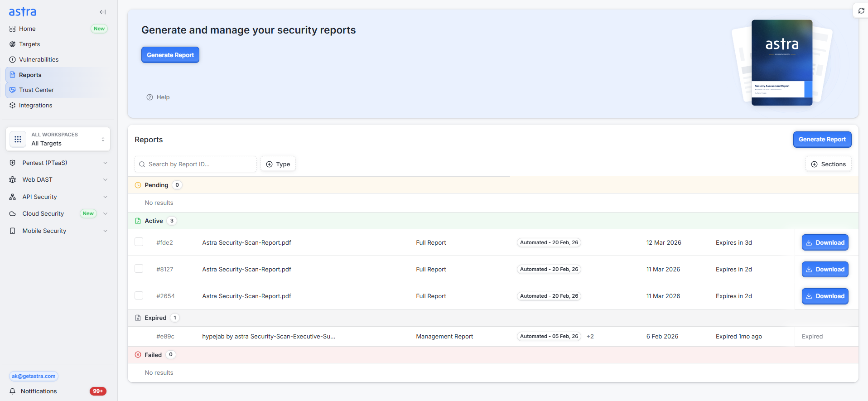
Task: Open Integrations from sidebar
Action: click(x=35, y=105)
